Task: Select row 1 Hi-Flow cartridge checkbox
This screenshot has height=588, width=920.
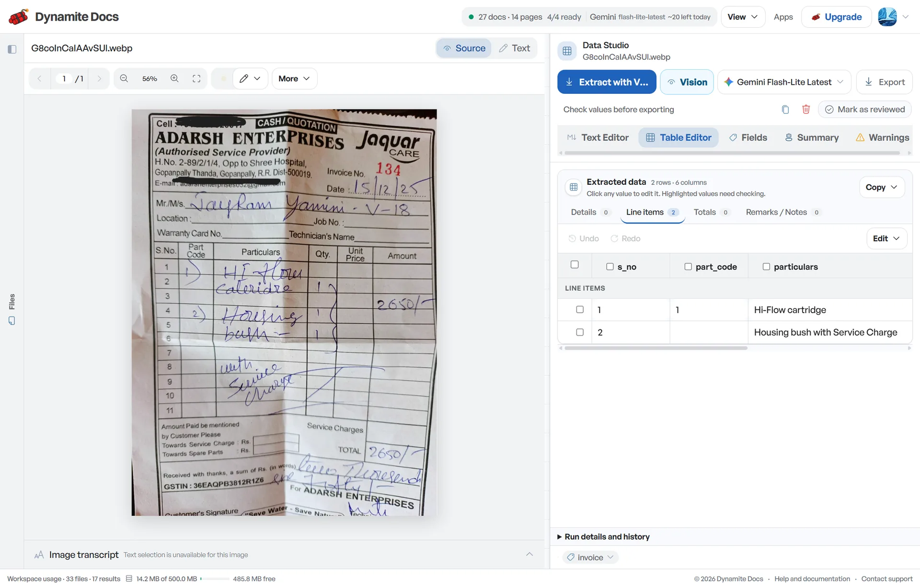Action: [x=580, y=310]
